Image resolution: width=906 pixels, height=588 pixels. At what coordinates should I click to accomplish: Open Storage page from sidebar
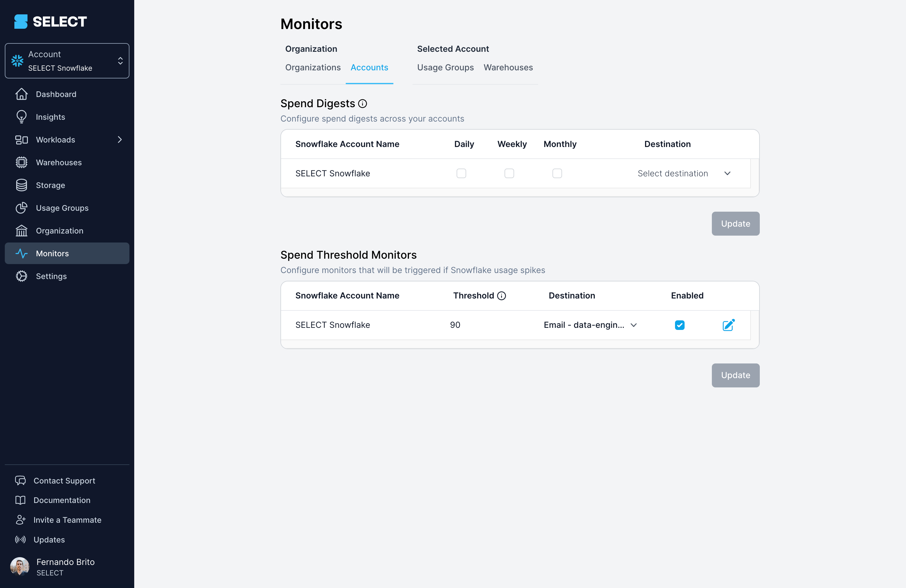click(67, 185)
